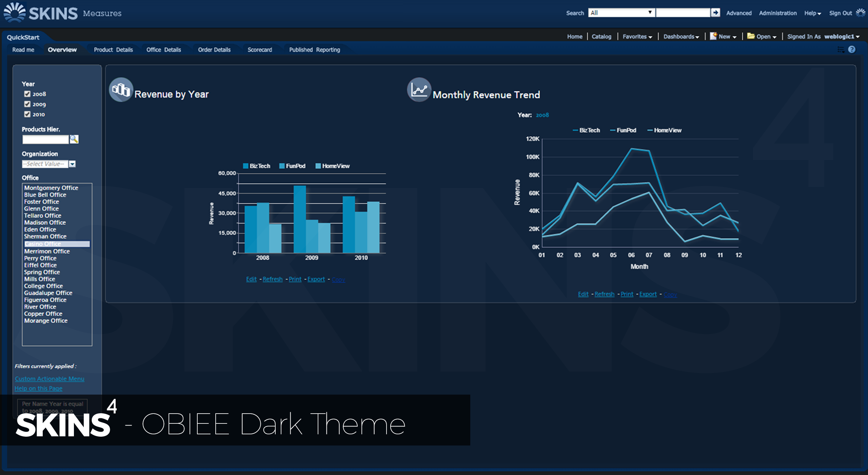Select Blue Bell Office in the list

(45, 195)
